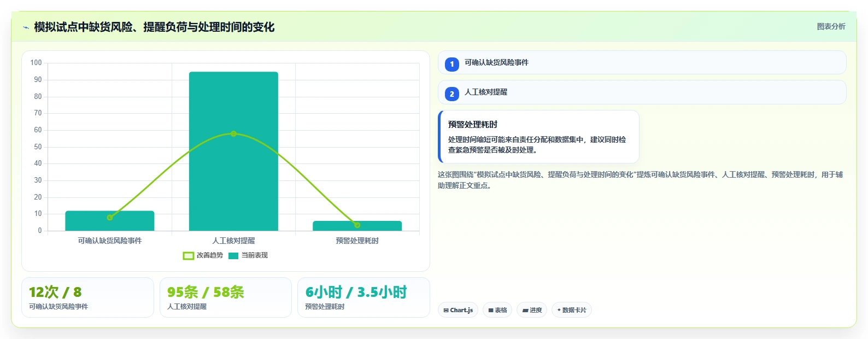This screenshot has height=339, width=868.
Task: Click the number 2 badge icon
Action: 452,94
